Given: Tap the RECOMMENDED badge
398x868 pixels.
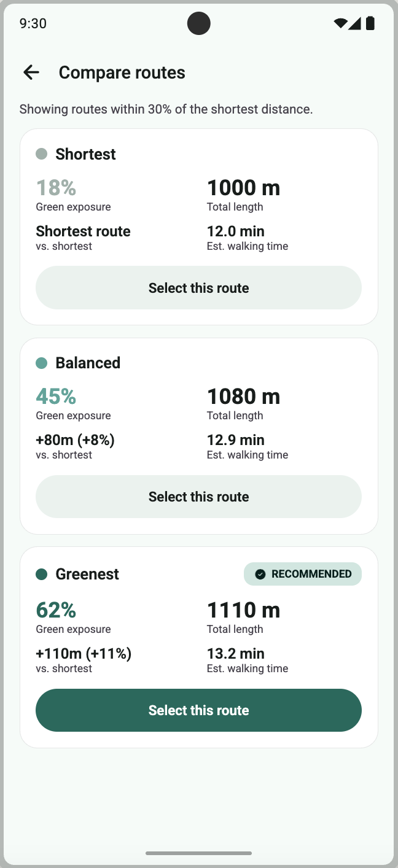Looking at the screenshot, I should pyautogui.click(x=303, y=574).
